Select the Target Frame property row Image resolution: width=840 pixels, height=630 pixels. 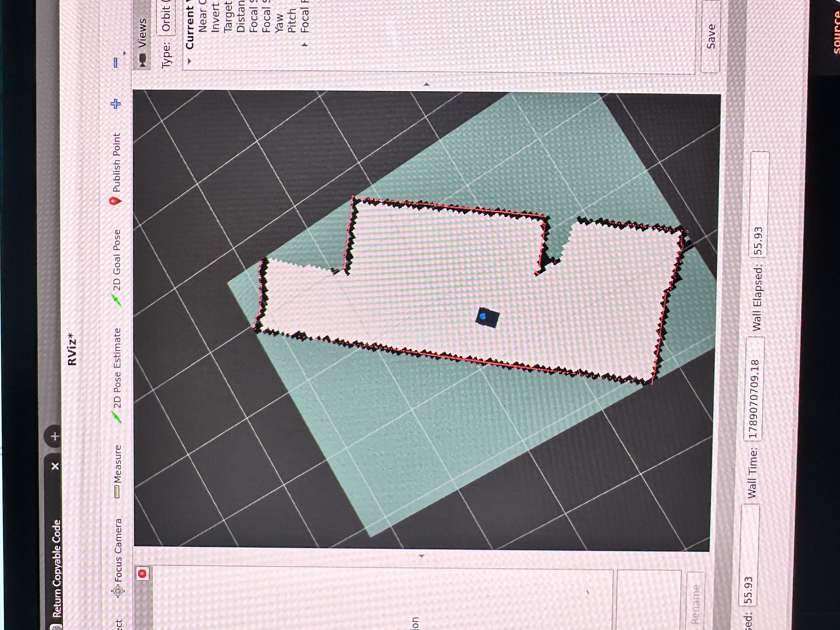click(x=228, y=16)
